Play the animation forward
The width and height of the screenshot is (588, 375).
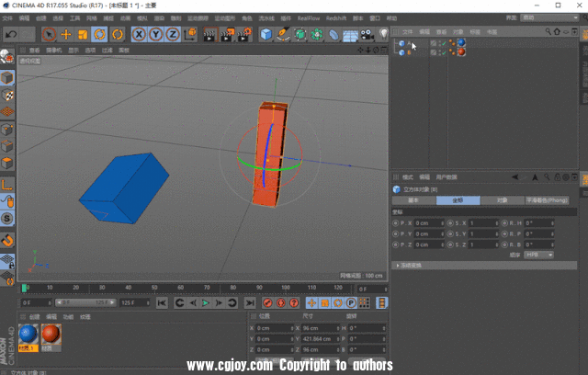[x=206, y=303]
